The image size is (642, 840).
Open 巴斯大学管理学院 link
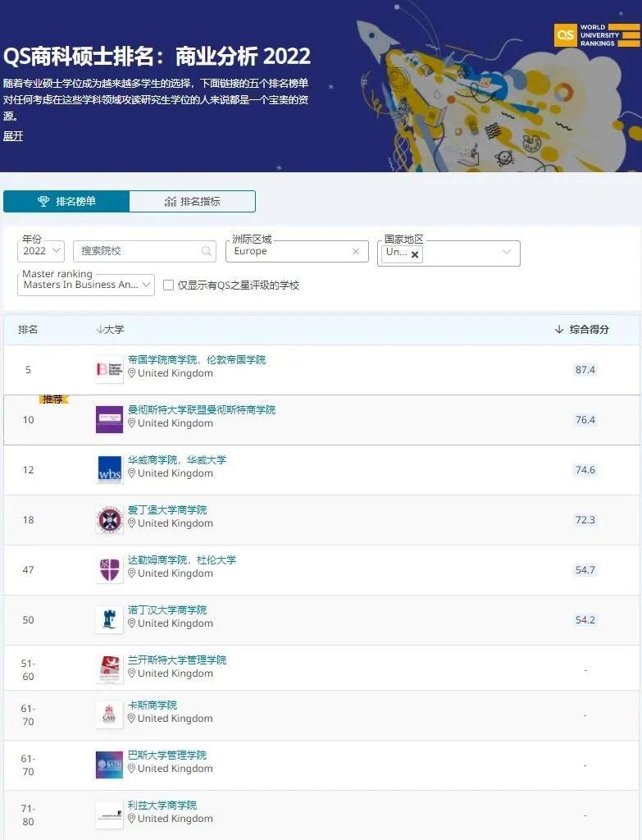click(167, 755)
